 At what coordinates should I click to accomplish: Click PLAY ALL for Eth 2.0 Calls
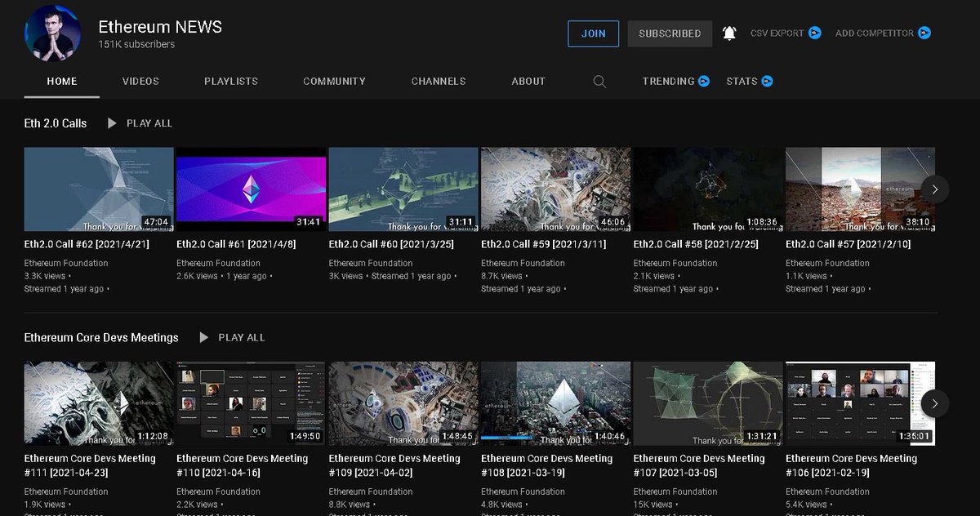pos(149,123)
